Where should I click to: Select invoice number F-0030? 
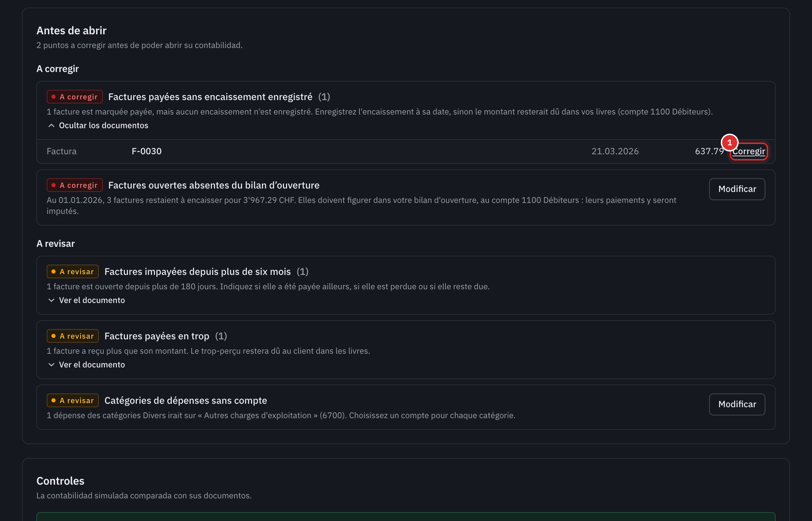146,151
